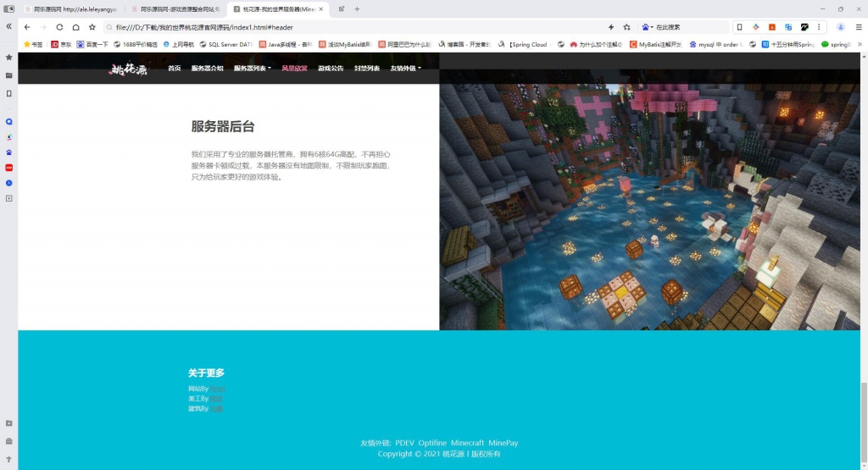Open the extensions three-dot overflow menu
Screen dimensions: 868x470
[820, 27]
